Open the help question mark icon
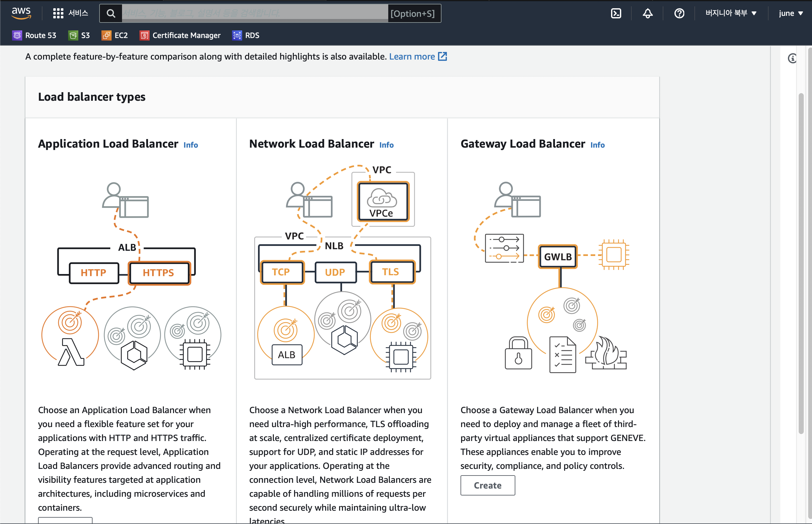This screenshot has height=524, width=812. pos(679,13)
